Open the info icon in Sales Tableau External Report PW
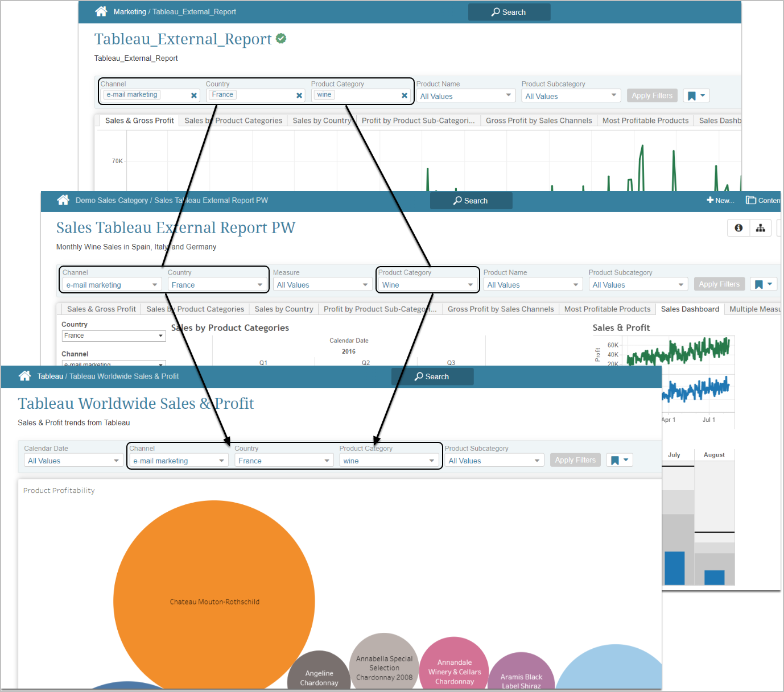Screen dimensions: 784x692 click(738, 228)
